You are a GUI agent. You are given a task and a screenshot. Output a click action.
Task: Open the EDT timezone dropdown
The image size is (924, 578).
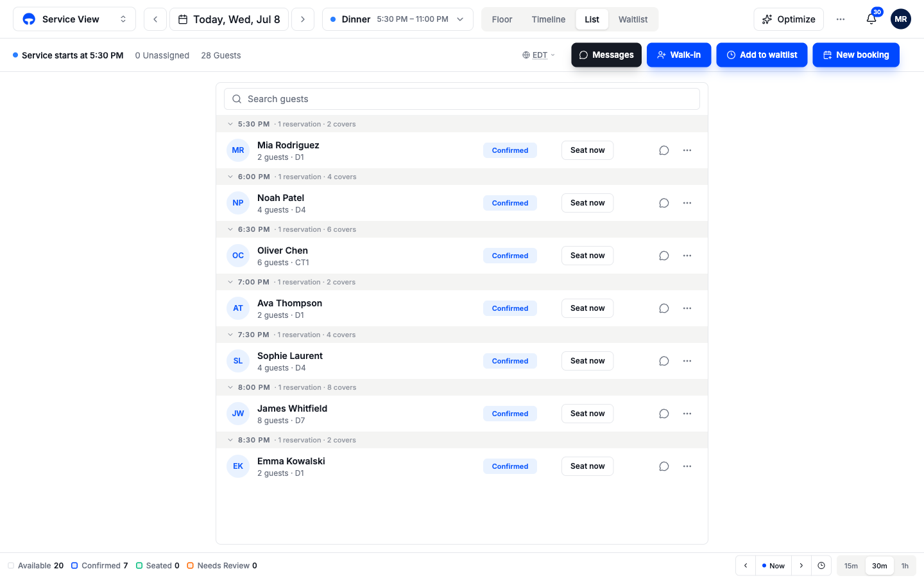[538, 55]
